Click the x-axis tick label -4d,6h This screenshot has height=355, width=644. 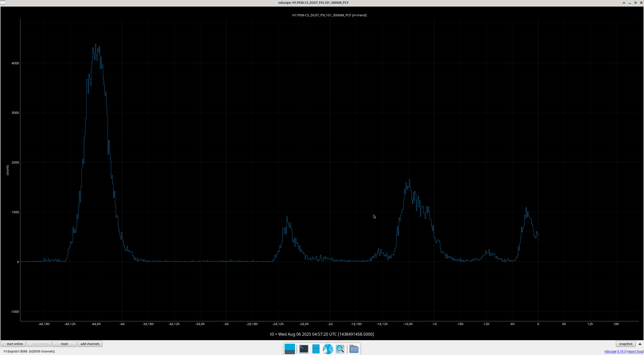click(96, 324)
